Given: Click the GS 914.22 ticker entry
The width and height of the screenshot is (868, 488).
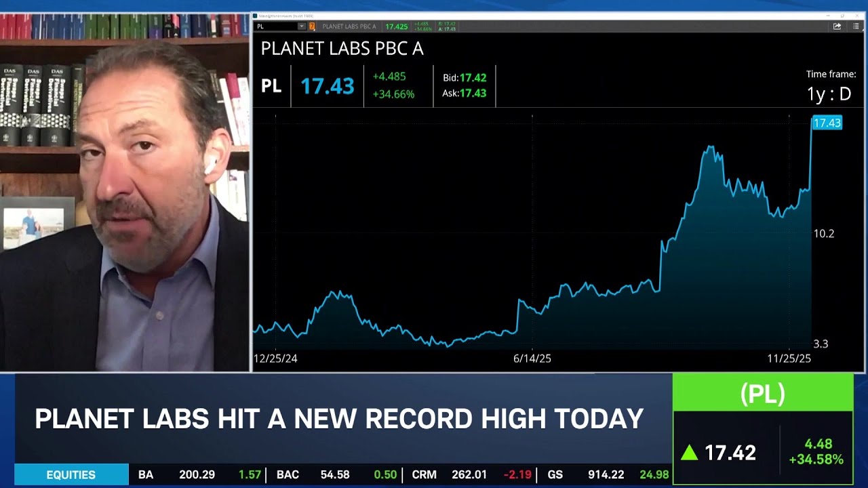Looking at the screenshot, I should [607, 475].
